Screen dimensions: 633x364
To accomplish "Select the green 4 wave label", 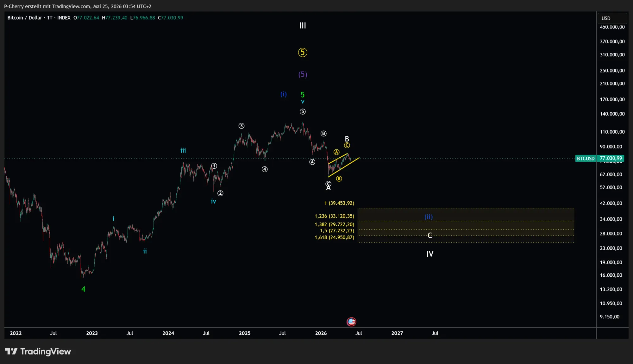I will coord(83,289).
